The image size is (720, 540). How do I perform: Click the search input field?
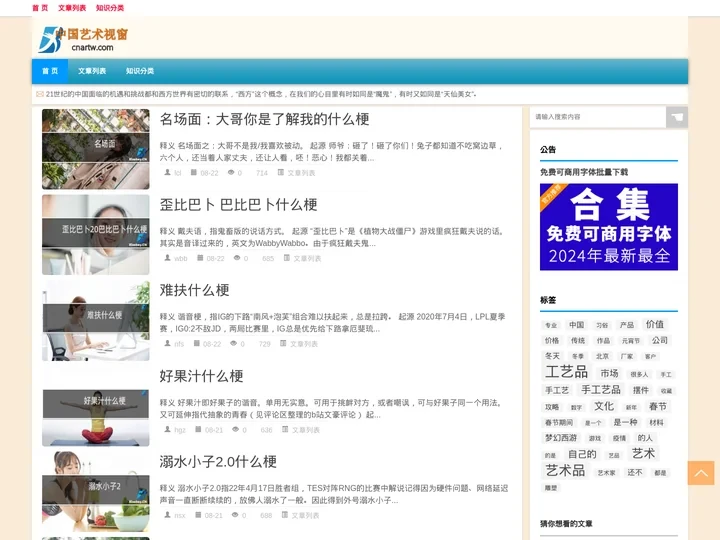coord(598,117)
